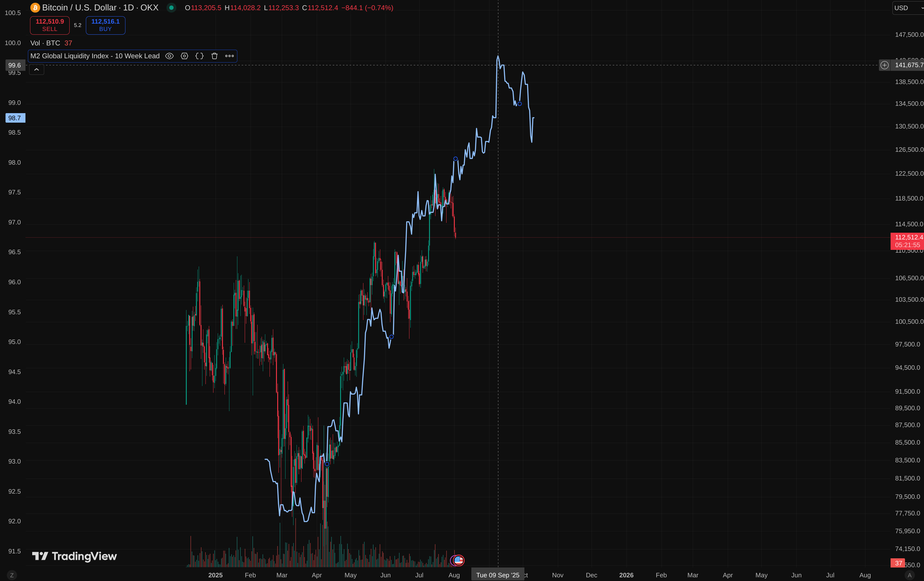Open source code braces icon for indicator

pos(199,56)
